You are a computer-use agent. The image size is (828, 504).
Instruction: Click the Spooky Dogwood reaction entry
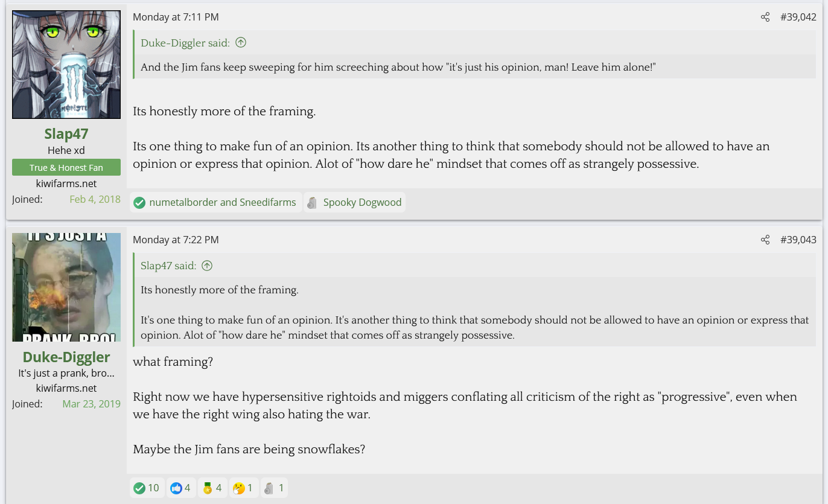coord(362,203)
